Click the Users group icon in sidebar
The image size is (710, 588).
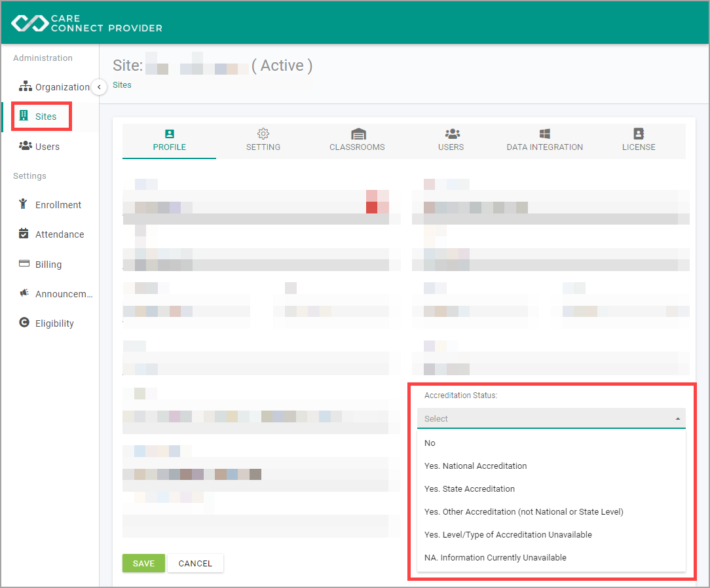[x=26, y=146]
